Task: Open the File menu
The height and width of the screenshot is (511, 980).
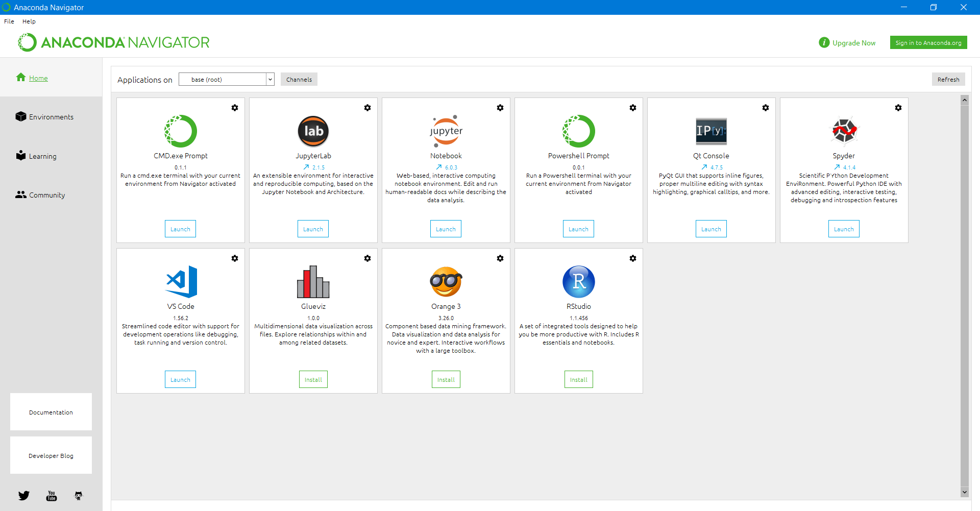Action: [x=9, y=21]
